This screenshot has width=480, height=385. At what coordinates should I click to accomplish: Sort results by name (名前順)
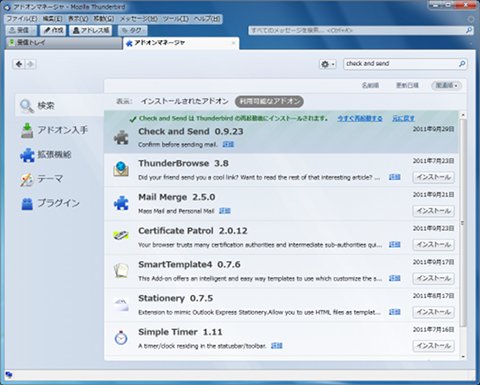pyautogui.click(x=370, y=85)
